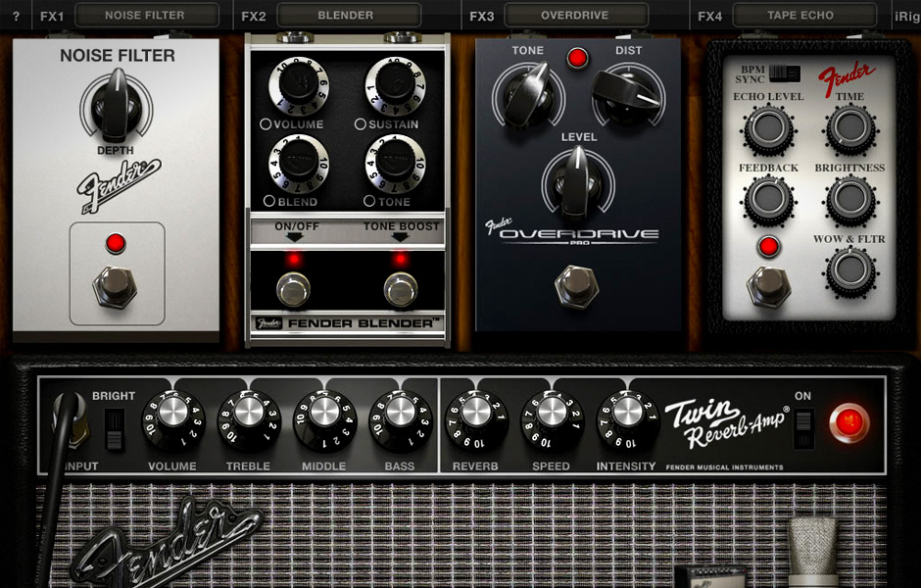Click the FX3 slot label

tap(482, 16)
